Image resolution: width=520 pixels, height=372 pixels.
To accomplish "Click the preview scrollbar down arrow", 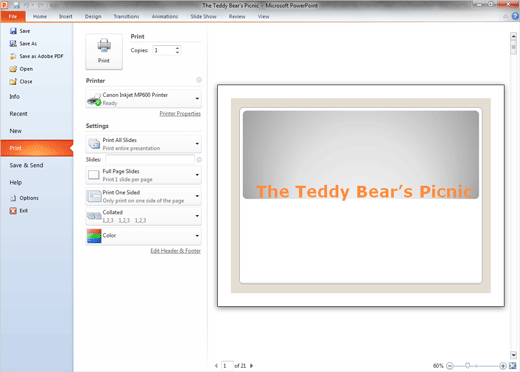I will pyautogui.click(x=513, y=355).
